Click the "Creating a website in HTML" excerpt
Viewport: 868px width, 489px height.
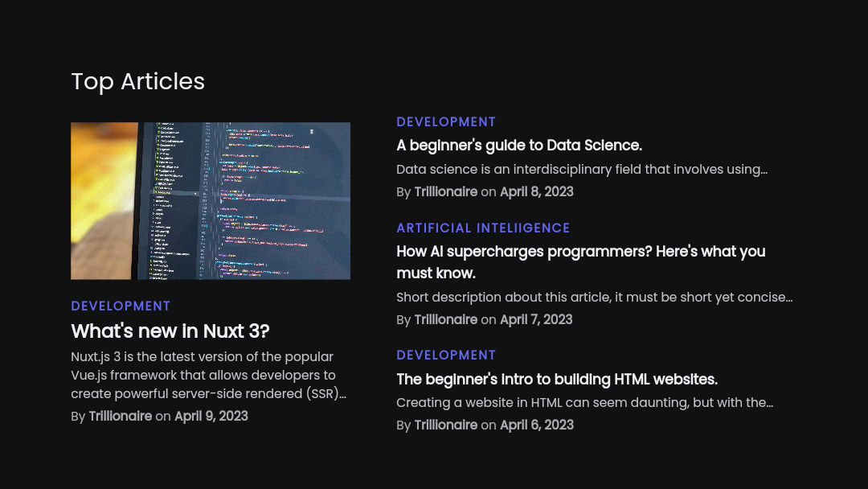(584, 403)
